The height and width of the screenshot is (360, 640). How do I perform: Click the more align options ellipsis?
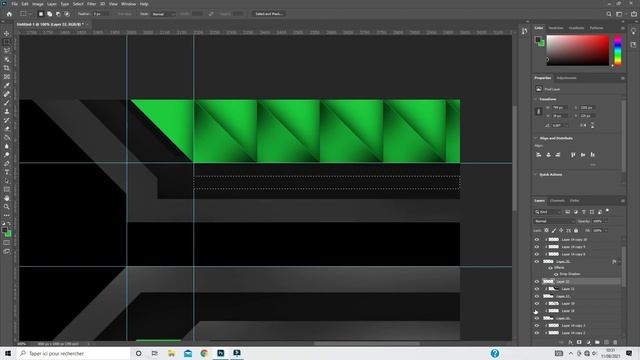pos(593,165)
